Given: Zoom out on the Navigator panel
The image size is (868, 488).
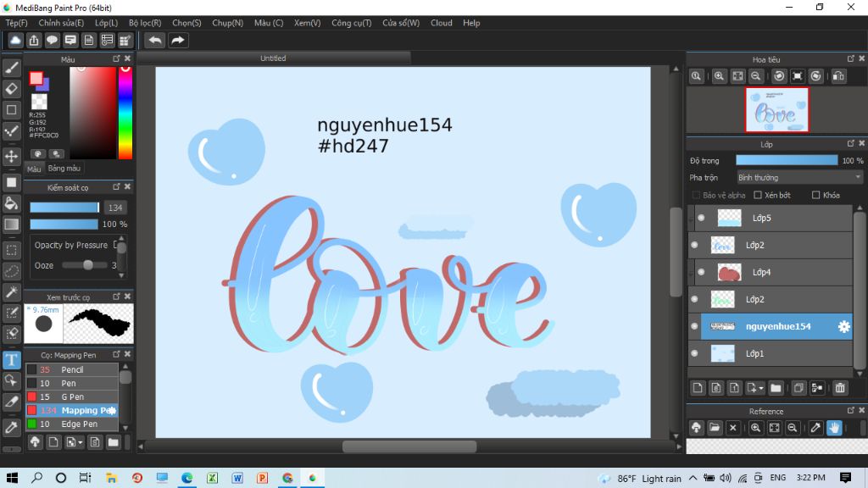Looking at the screenshot, I should click(x=755, y=76).
